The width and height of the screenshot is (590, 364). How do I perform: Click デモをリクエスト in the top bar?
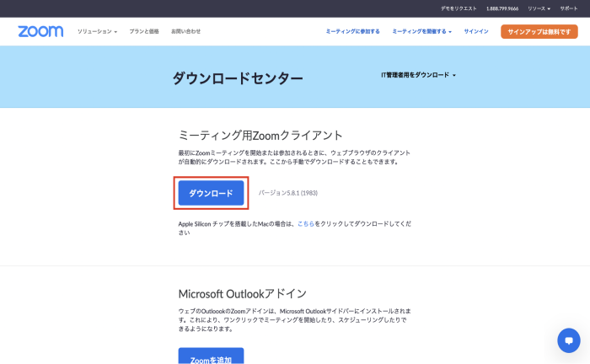(x=459, y=8)
